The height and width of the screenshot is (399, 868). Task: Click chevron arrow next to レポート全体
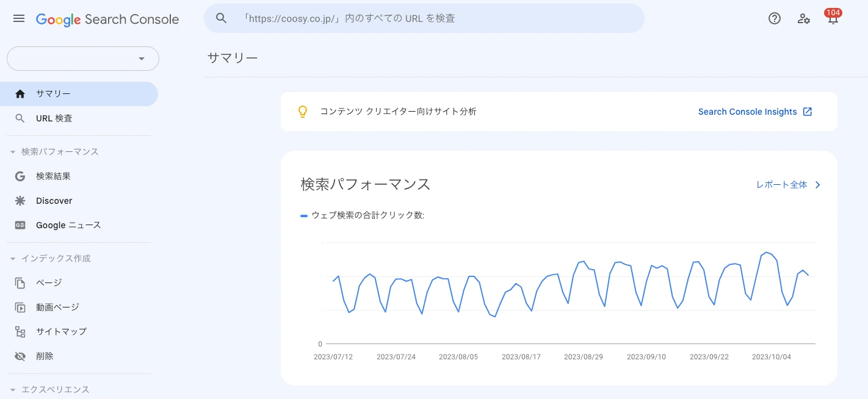(x=818, y=185)
